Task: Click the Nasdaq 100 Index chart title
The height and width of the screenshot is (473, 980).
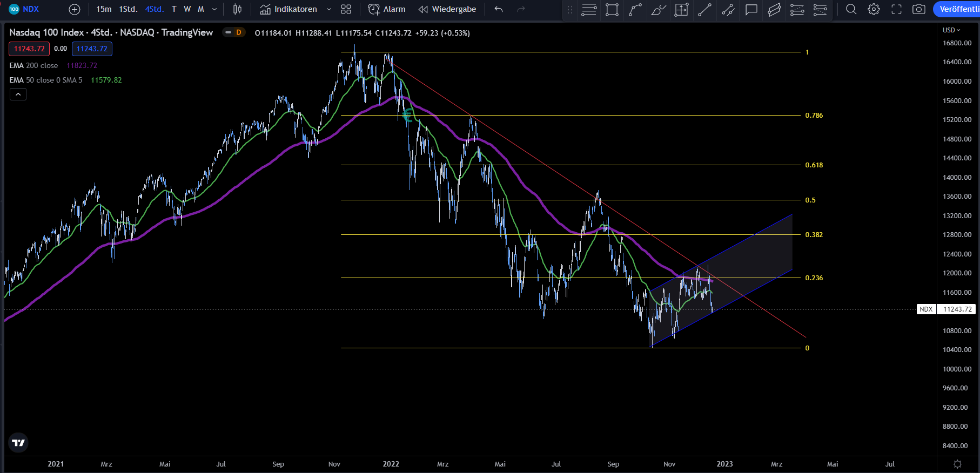Action: [x=111, y=32]
